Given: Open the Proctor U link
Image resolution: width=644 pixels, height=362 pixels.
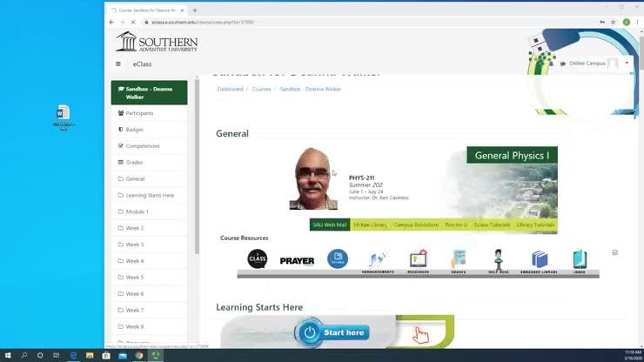Looking at the screenshot, I should coord(456,225).
